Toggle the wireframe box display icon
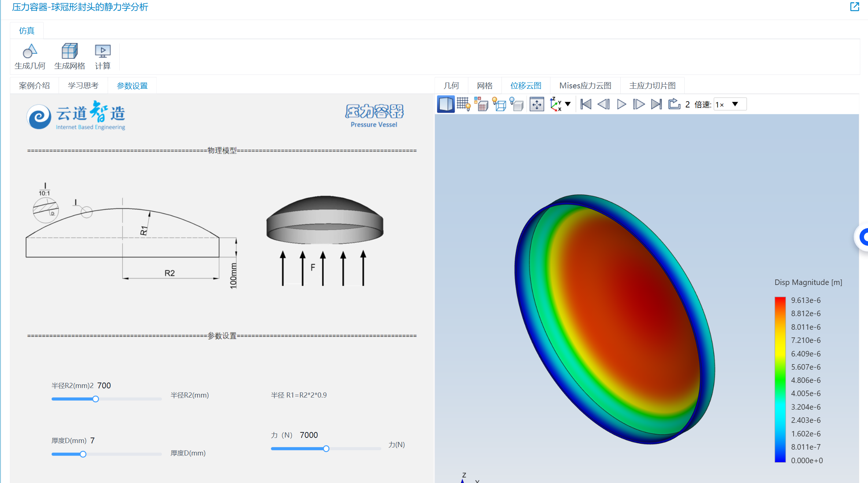 (499, 105)
